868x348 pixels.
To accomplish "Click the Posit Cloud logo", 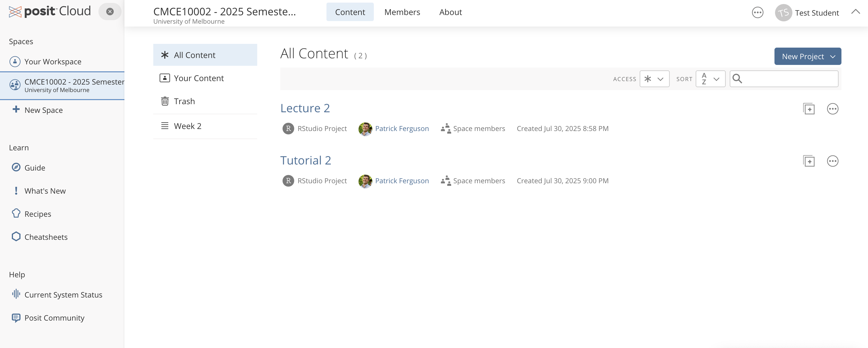I will tap(50, 12).
